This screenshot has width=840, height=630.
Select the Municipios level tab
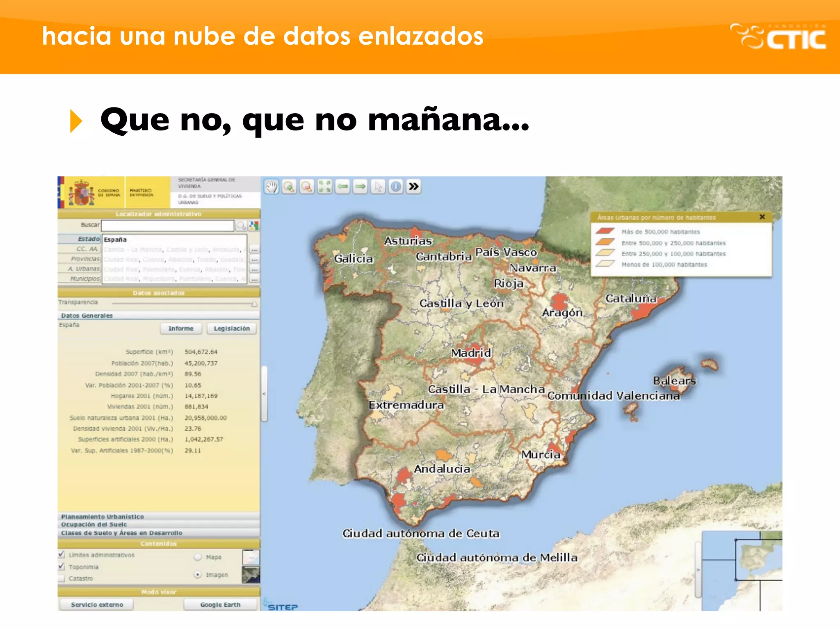click(80, 278)
